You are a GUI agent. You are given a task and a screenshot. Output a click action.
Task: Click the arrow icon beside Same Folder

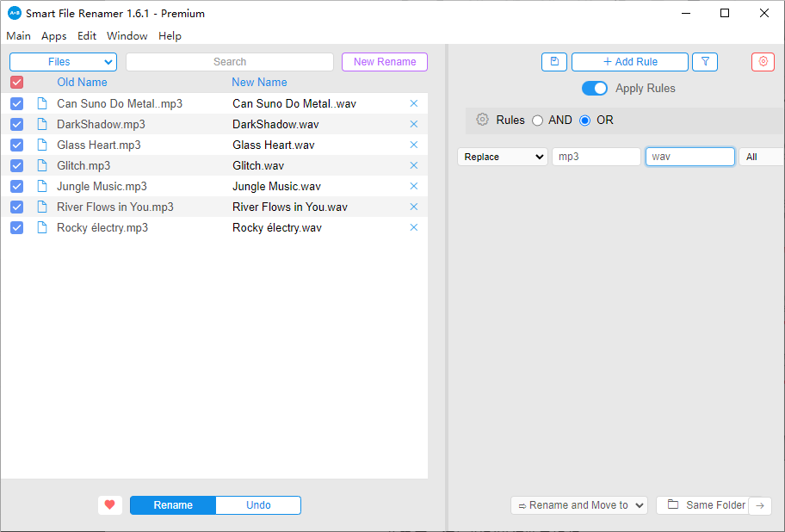[x=760, y=505]
